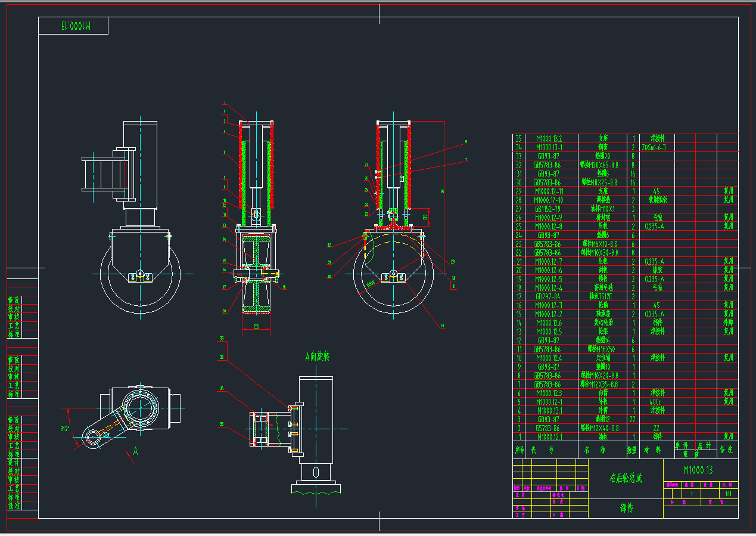Select part code M1000.12-9
Screen dimensions: 756x536
(549, 217)
